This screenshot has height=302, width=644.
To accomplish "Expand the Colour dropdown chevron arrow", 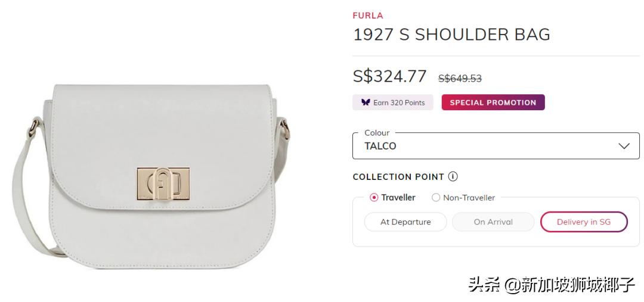I will click(x=624, y=146).
